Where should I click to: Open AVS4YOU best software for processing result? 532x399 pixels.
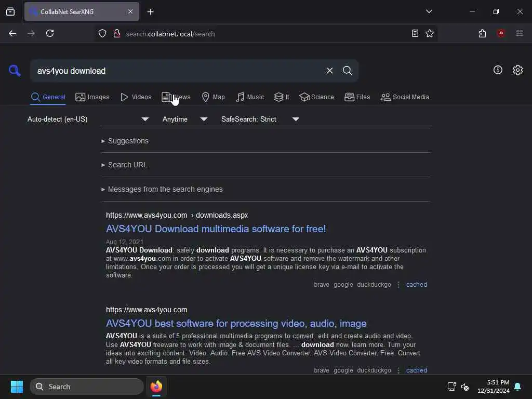click(x=236, y=323)
